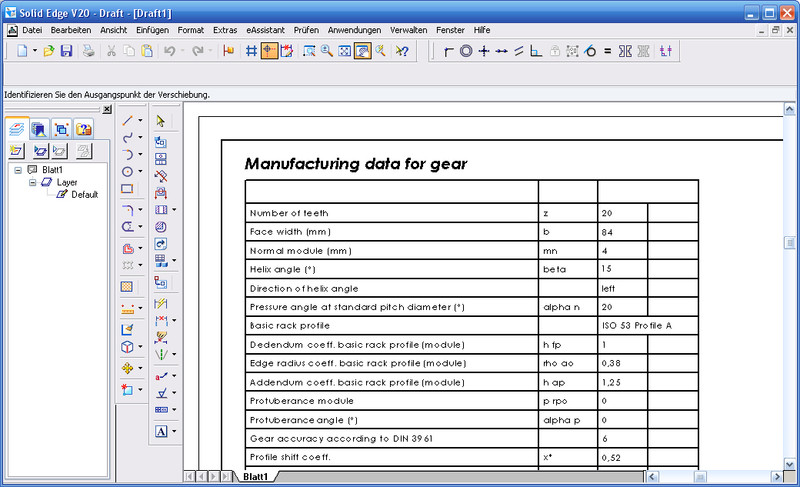Open the Anwendungen menu
The image size is (800, 487).
pos(355,30)
